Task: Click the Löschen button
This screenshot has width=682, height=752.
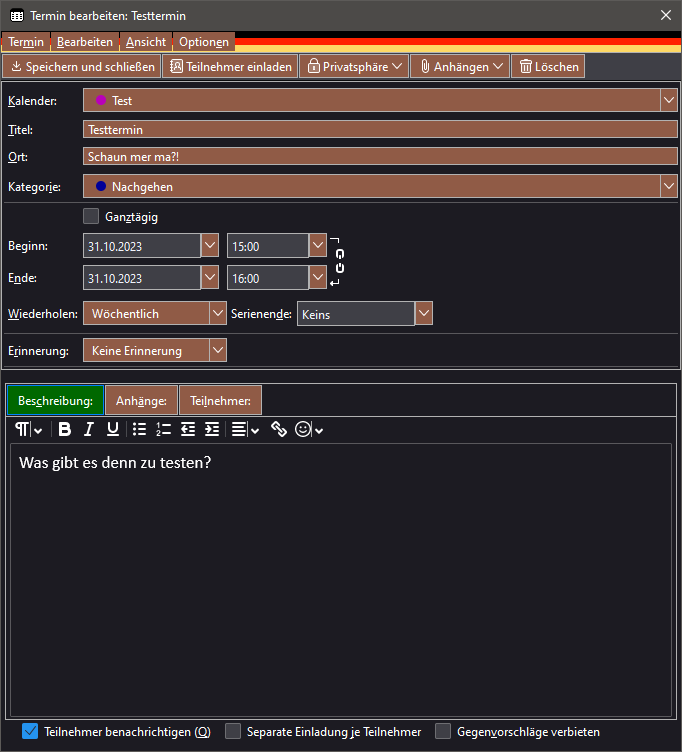Action: click(548, 67)
